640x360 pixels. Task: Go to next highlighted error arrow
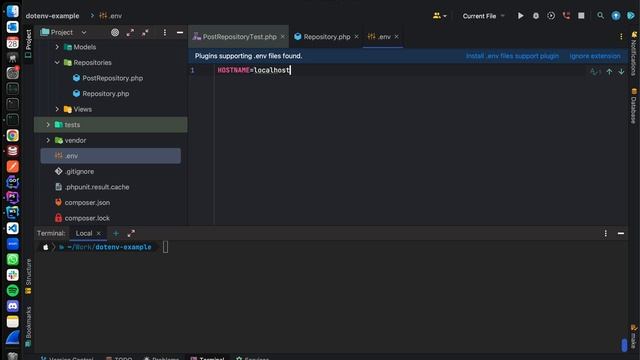tap(621, 72)
